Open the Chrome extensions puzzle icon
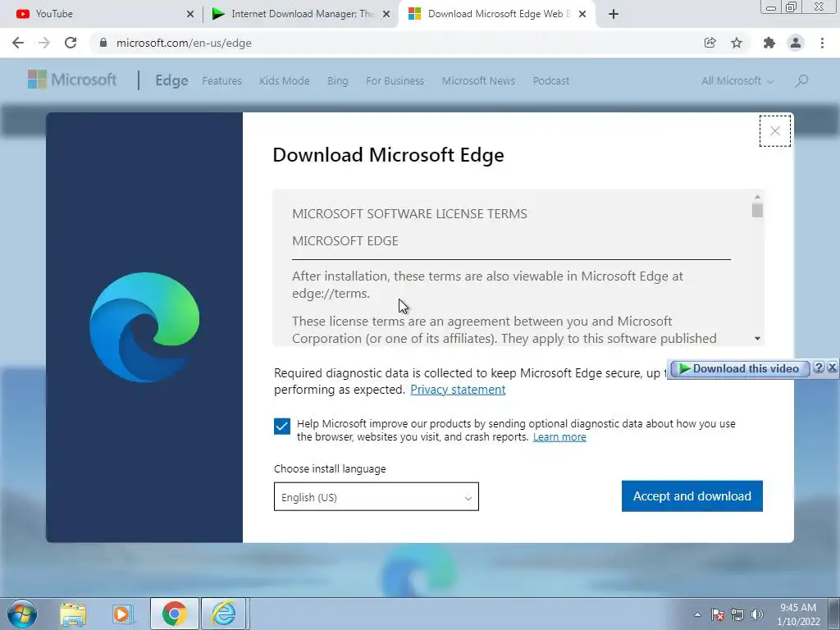The width and height of the screenshot is (840, 630). pos(769,43)
